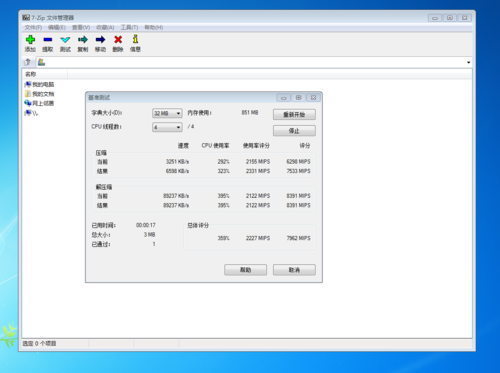Open the 编辑(E) menu
The height and width of the screenshot is (373, 500).
click(57, 27)
